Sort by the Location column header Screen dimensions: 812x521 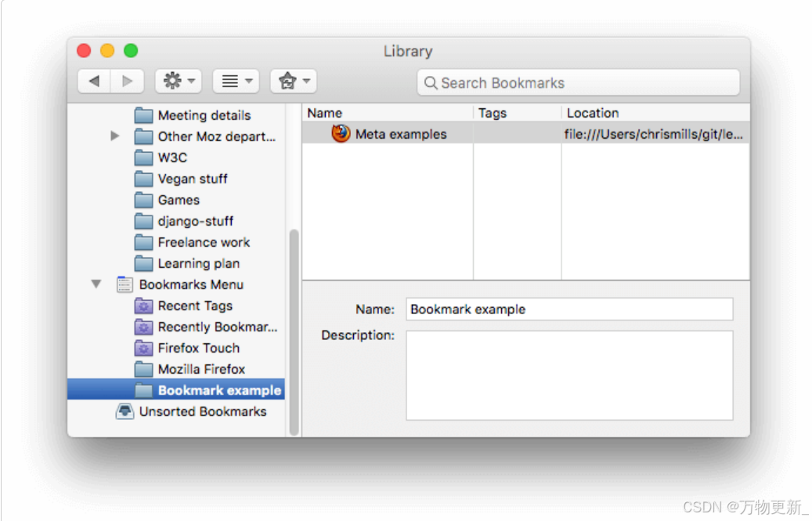tap(655, 113)
